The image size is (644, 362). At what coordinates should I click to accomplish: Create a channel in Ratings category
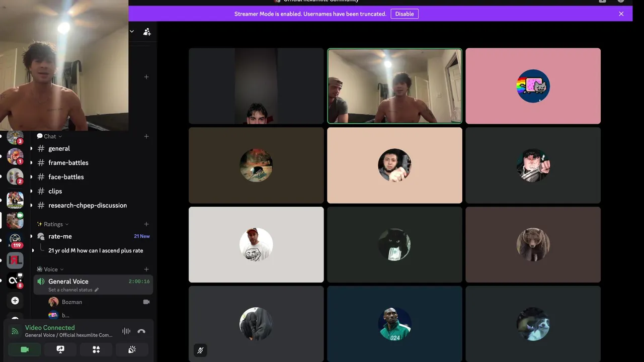coord(146,224)
